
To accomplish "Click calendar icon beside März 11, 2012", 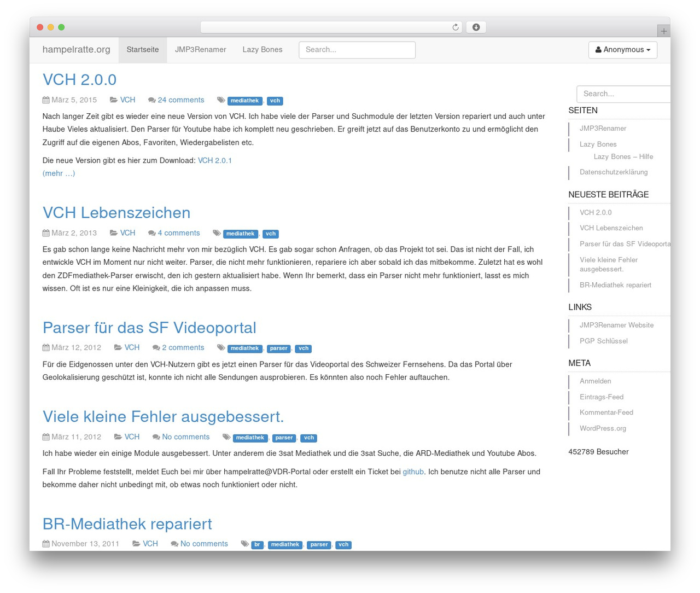I will [46, 437].
